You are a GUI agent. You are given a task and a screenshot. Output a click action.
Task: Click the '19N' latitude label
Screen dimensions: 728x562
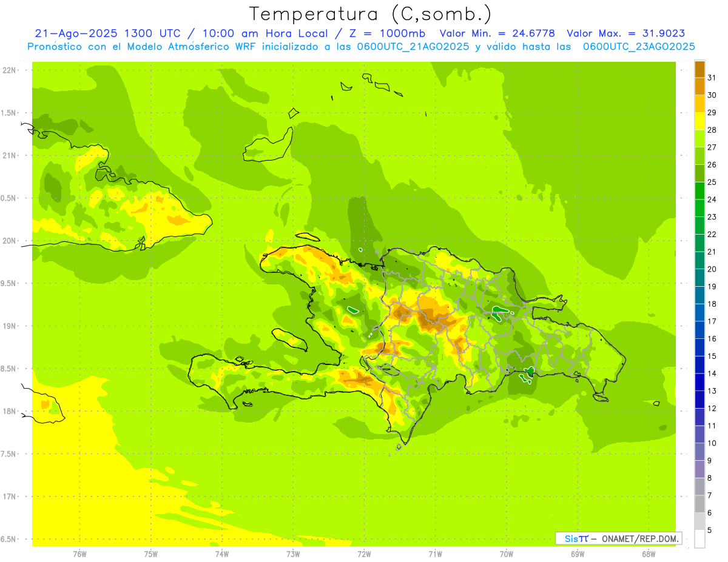[x=10, y=326]
